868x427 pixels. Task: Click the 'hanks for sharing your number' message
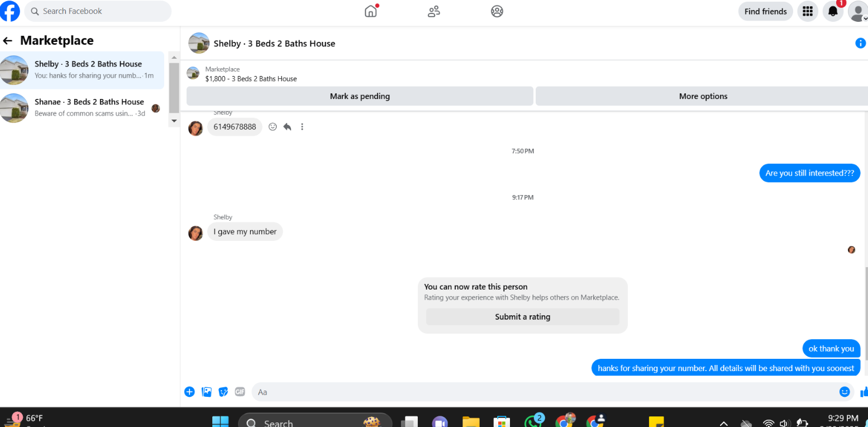click(x=726, y=368)
